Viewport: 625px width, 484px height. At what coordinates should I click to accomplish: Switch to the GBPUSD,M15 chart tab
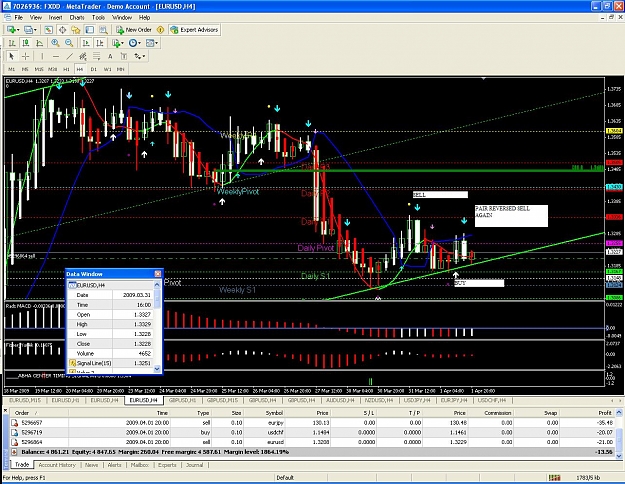222,400
